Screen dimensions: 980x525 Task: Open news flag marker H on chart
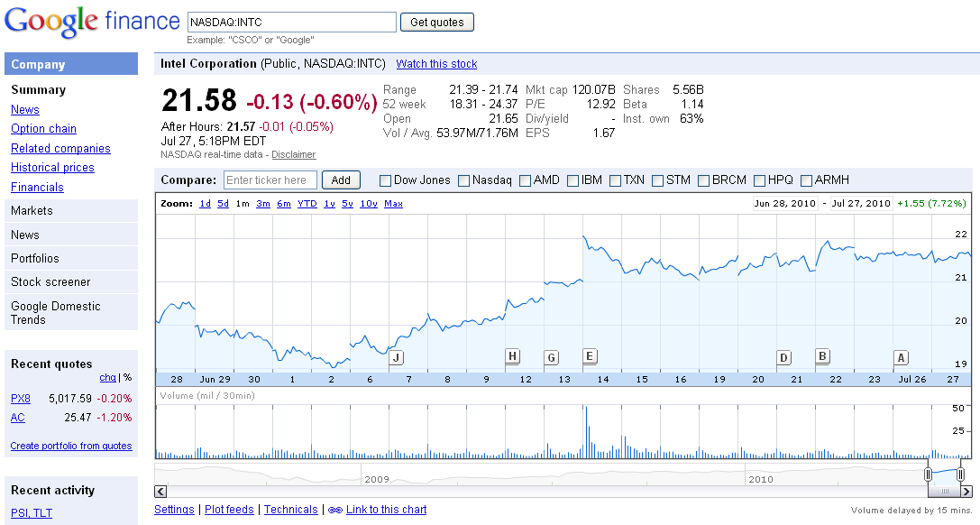(512, 356)
